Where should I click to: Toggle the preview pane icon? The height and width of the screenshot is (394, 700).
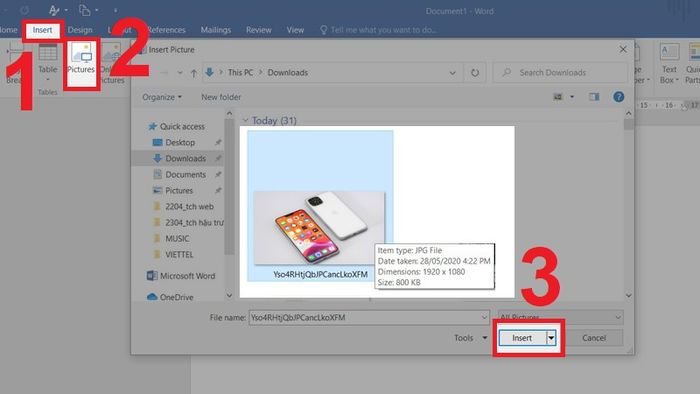594,97
